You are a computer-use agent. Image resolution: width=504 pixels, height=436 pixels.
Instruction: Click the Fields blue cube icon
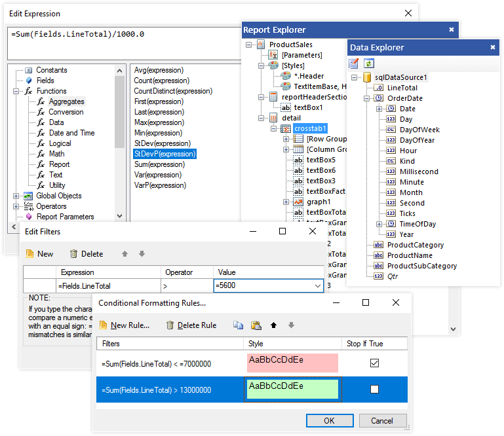tap(29, 81)
